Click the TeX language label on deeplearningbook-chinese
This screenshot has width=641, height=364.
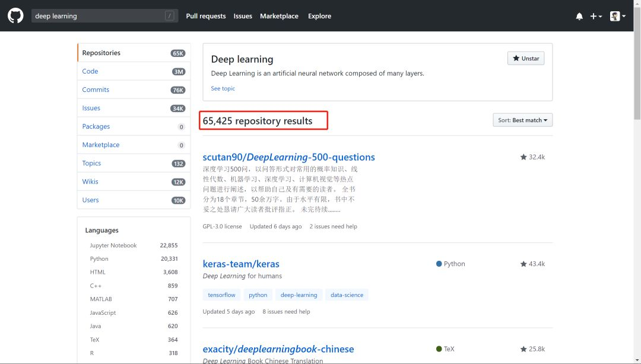(445, 349)
